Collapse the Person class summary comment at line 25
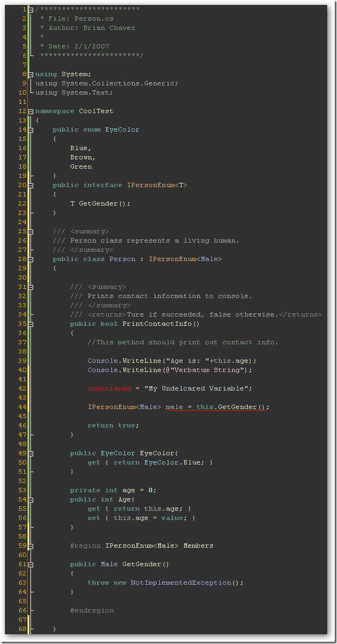 point(31,231)
